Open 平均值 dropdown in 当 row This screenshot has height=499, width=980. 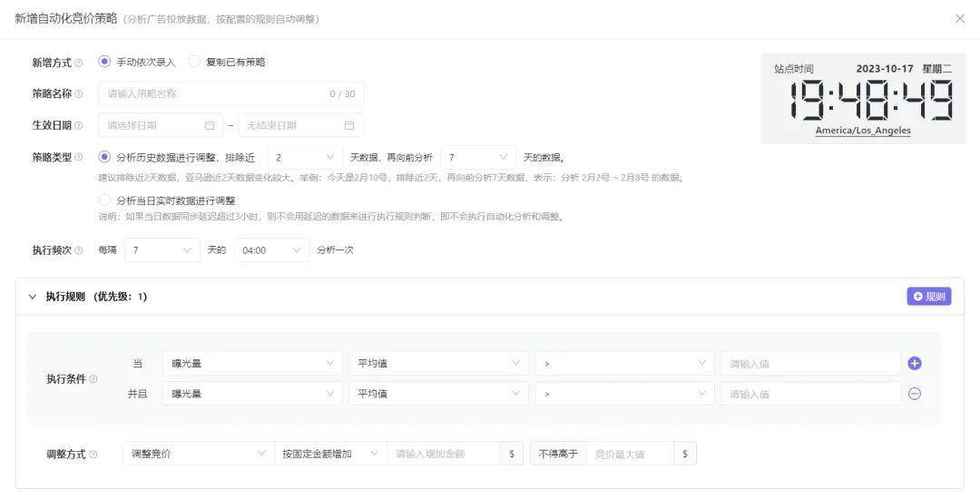point(439,364)
